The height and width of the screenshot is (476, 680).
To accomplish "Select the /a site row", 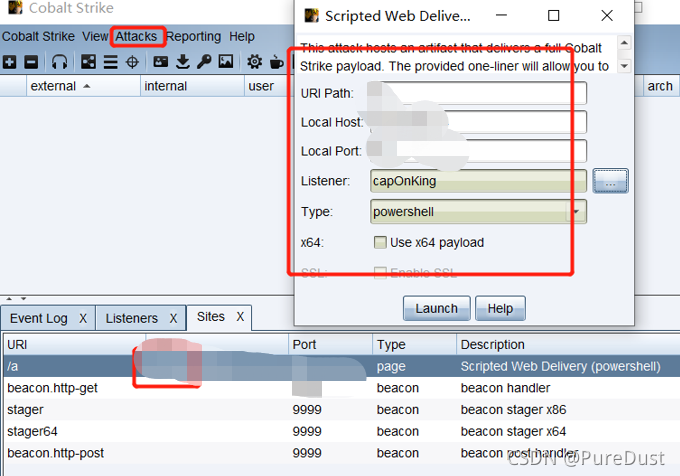I will (342, 366).
